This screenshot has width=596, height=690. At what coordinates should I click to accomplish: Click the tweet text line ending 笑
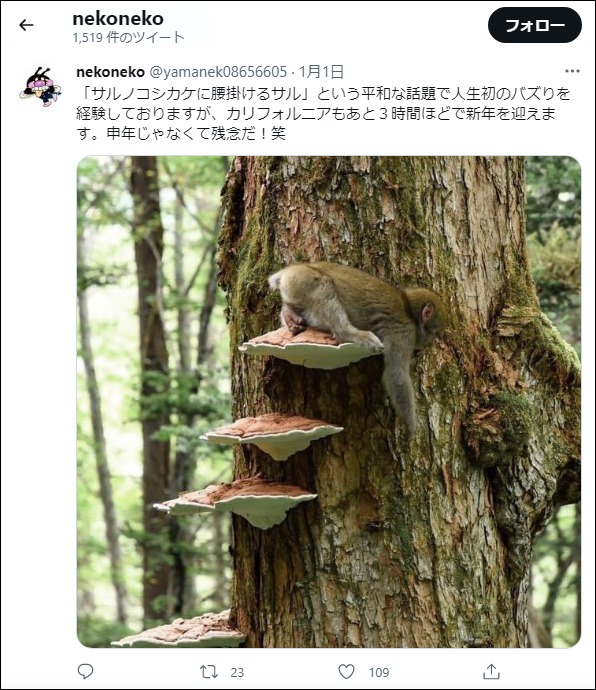pyautogui.click(x=181, y=133)
